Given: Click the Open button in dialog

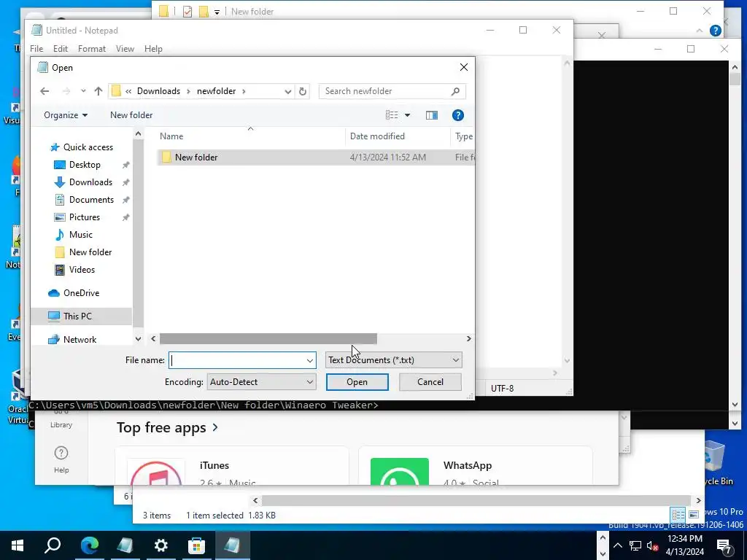Looking at the screenshot, I should (357, 382).
